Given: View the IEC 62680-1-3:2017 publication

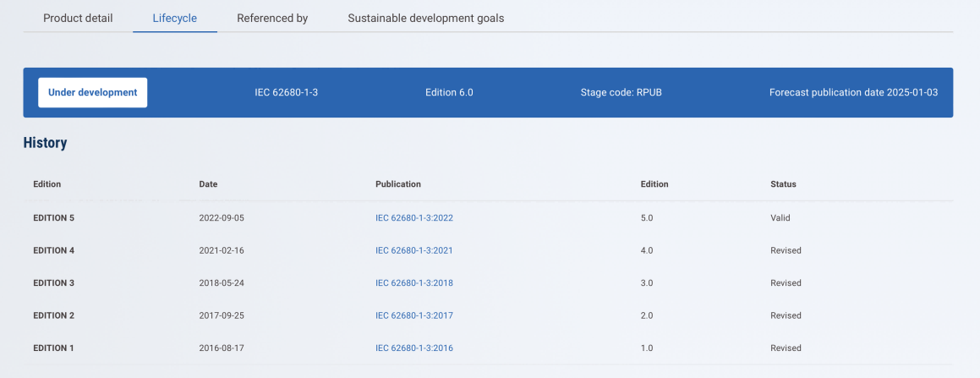Looking at the screenshot, I should pyautogui.click(x=414, y=315).
